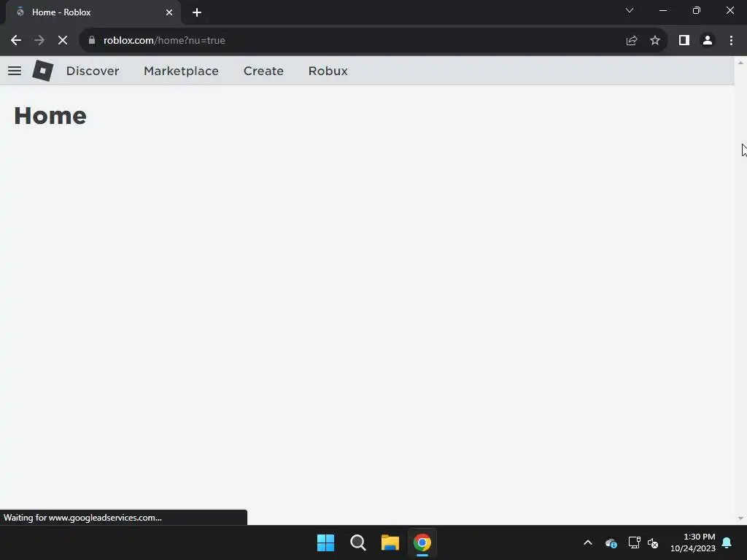Open the Chrome profile menu
The width and height of the screenshot is (747, 560).
708,41
